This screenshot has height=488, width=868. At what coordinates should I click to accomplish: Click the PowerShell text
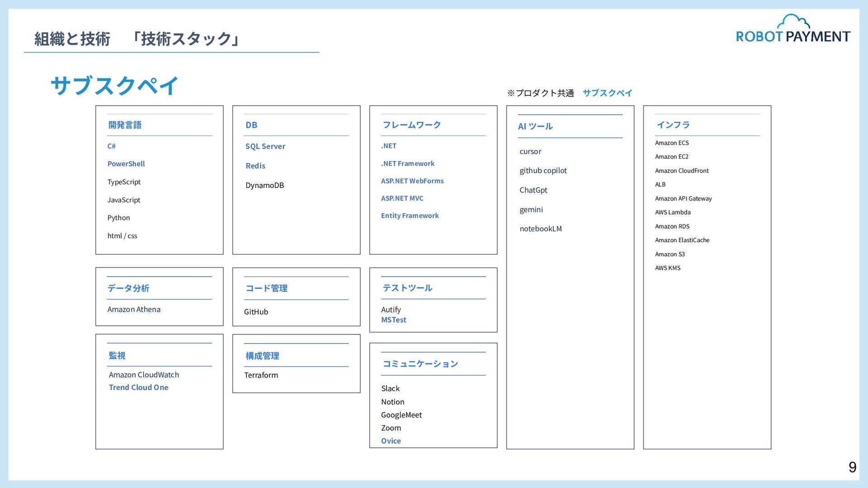[126, 164]
